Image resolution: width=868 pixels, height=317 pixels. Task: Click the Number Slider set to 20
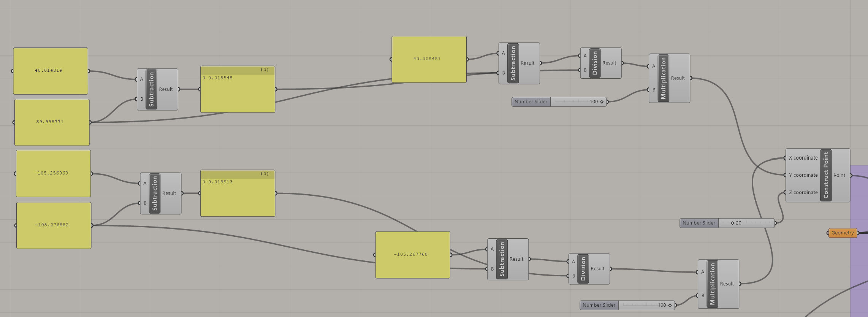coord(727,223)
